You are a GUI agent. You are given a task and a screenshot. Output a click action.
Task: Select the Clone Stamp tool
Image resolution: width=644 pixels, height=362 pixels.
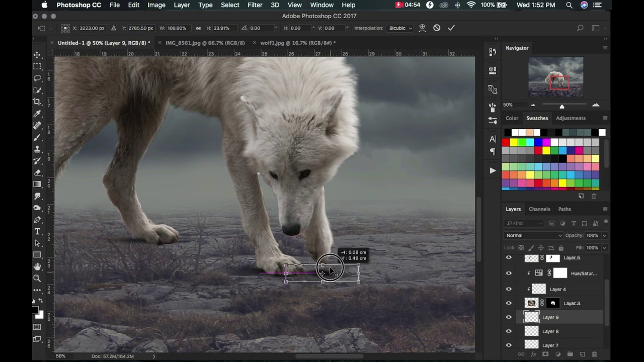pyautogui.click(x=37, y=149)
